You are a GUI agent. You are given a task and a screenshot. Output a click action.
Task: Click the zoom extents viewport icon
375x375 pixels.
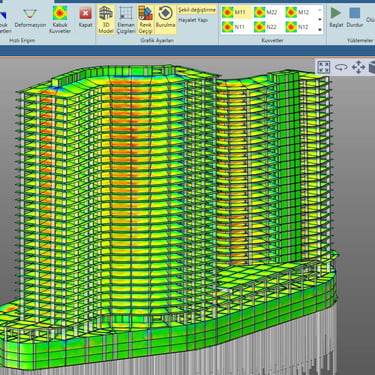(x=324, y=67)
